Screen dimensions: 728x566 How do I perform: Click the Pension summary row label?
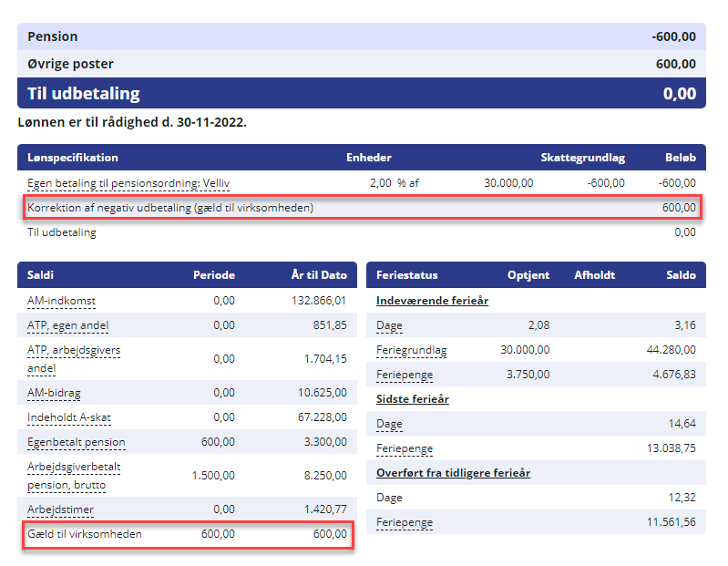53,36
